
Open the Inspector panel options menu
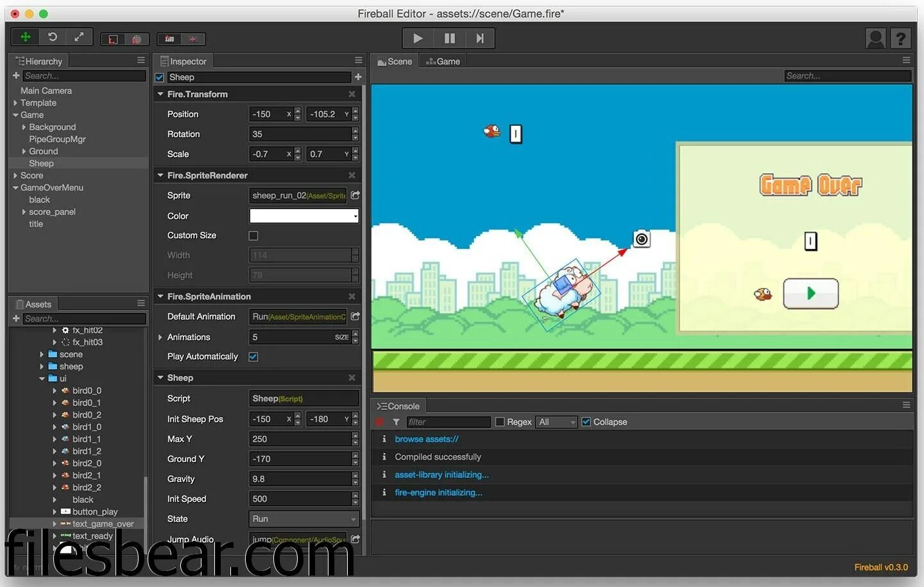[358, 60]
